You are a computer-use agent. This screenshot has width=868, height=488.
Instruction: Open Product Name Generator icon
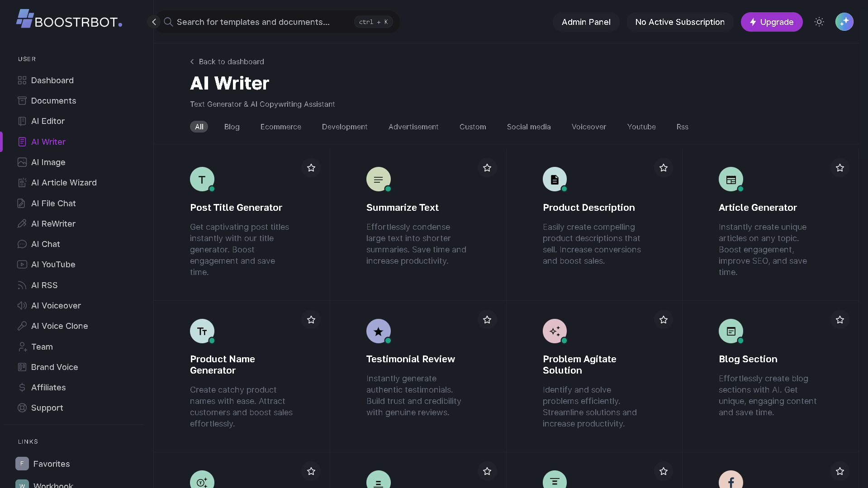tap(202, 332)
